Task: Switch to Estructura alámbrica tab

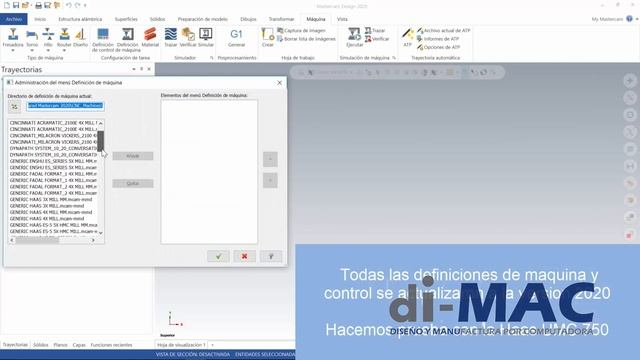Action: (x=80, y=19)
